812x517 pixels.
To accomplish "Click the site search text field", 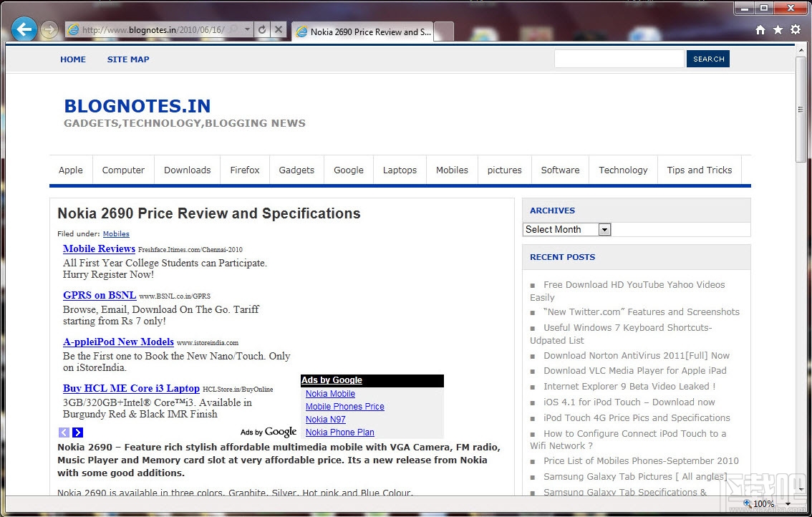I will (x=619, y=59).
